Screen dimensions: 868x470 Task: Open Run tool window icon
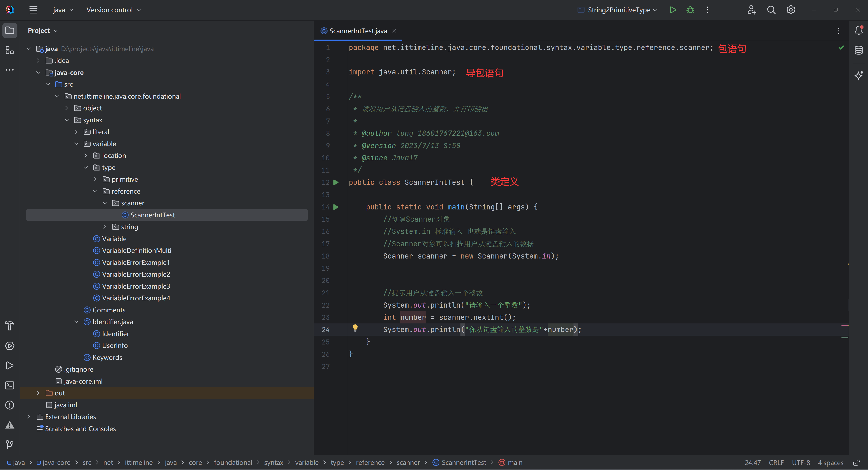click(x=10, y=366)
